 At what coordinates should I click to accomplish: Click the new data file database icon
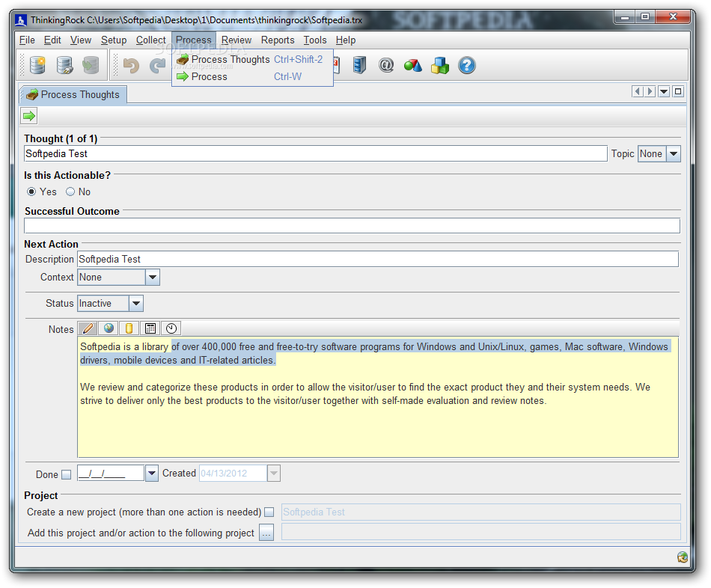(37, 65)
